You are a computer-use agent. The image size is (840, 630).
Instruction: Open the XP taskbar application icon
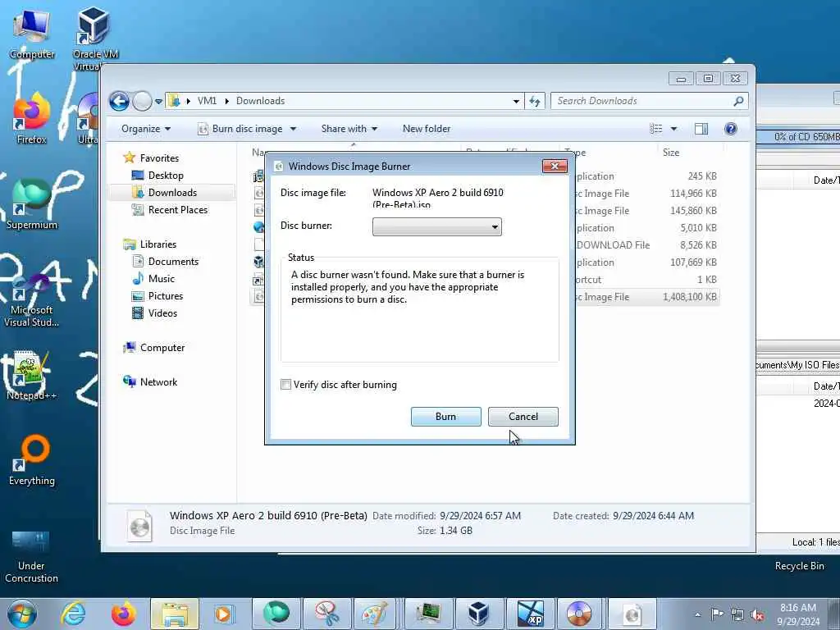pos(530,614)
